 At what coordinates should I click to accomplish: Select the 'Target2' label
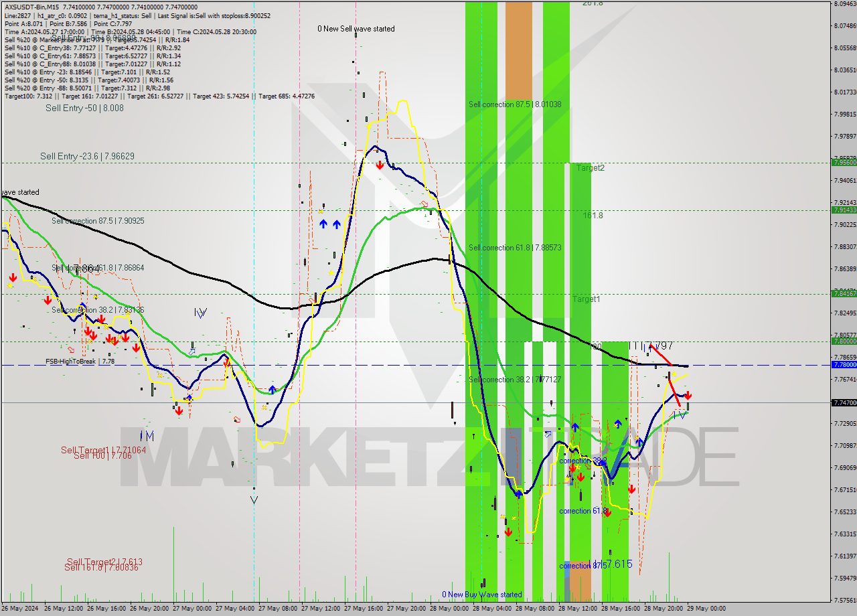(591, 168)
